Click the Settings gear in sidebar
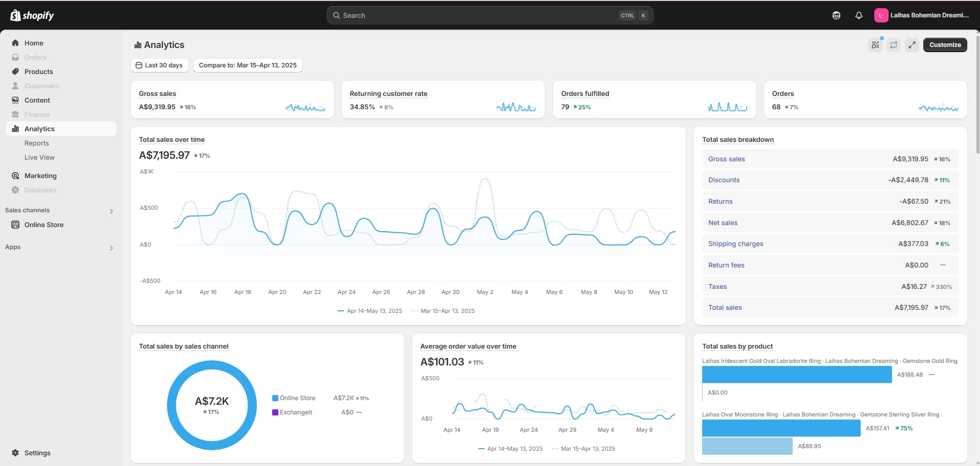 point(15,453)
